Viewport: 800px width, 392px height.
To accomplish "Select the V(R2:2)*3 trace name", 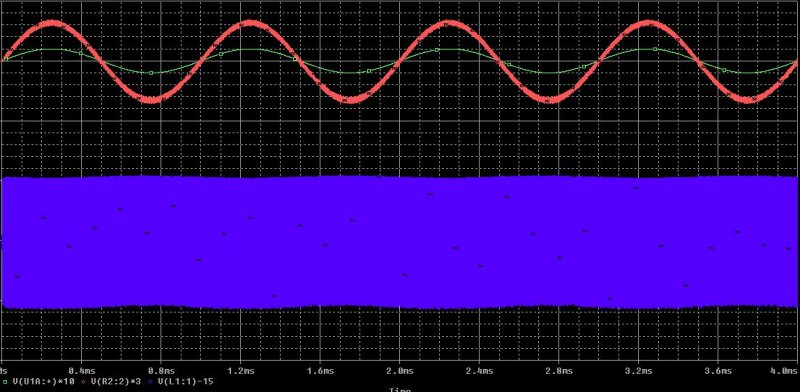I will 116,381.
